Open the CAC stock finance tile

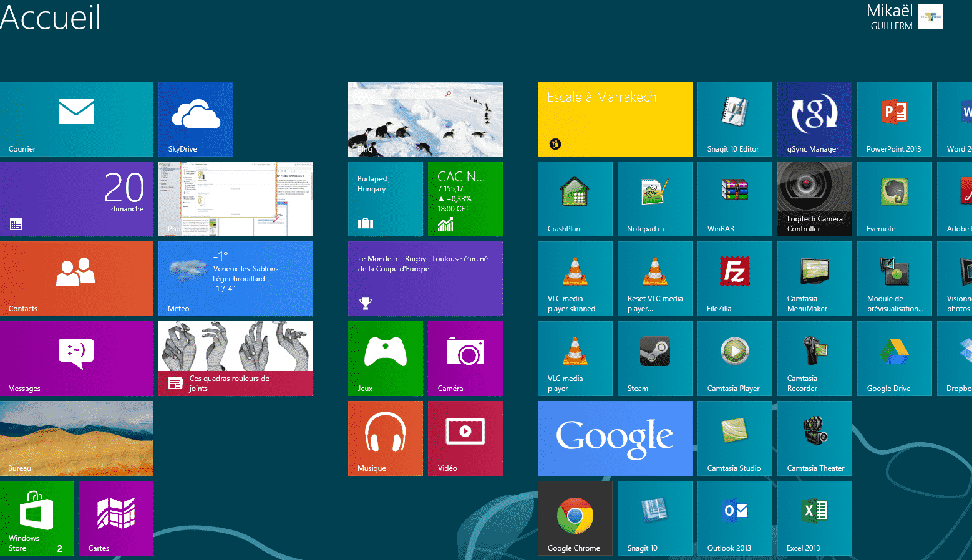click(x=465, y=199)
